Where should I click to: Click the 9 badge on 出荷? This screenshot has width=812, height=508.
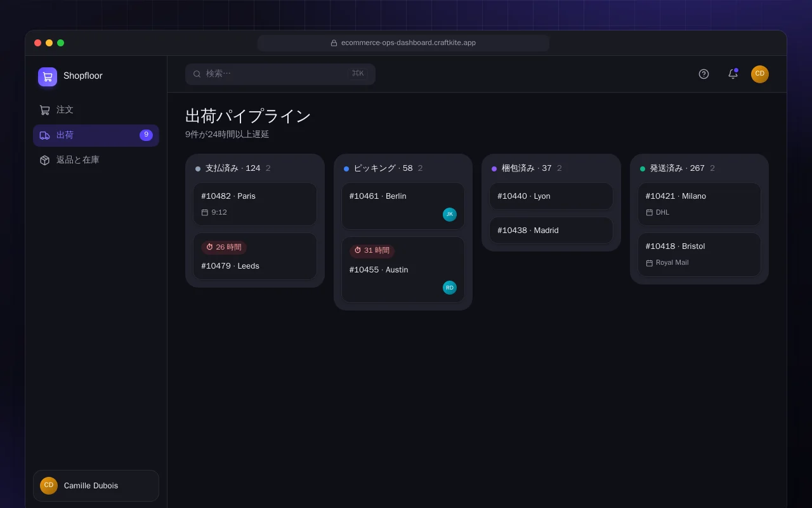tap(146, 135)
